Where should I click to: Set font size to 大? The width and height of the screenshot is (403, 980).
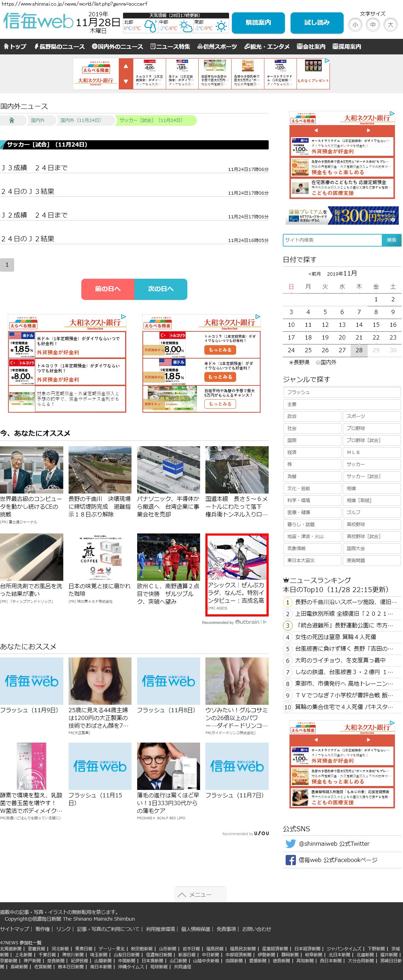tap(390, 25)
